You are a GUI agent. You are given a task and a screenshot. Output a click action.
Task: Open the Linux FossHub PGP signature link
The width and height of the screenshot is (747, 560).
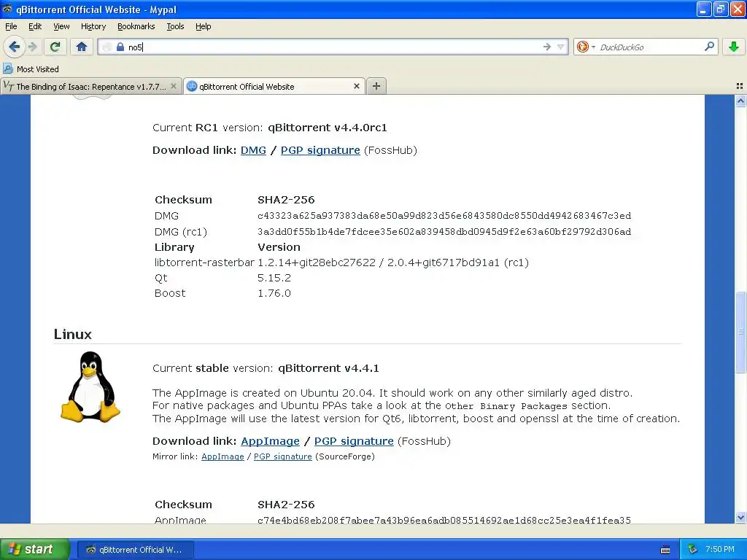(354, 441)
